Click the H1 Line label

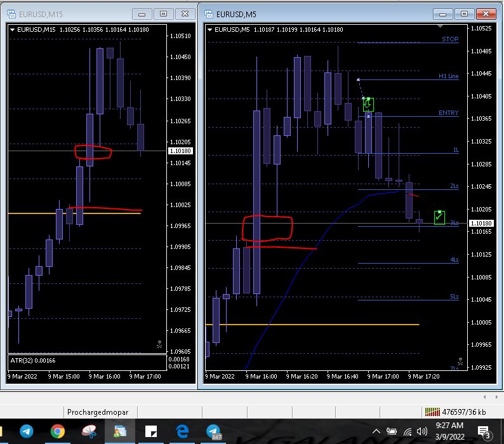448,76
